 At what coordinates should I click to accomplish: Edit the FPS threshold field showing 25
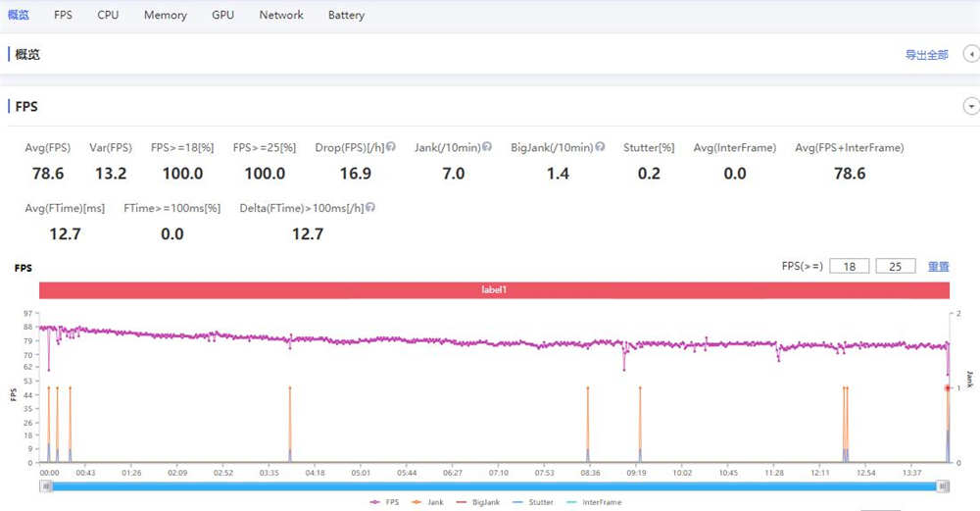coord(896,267)
